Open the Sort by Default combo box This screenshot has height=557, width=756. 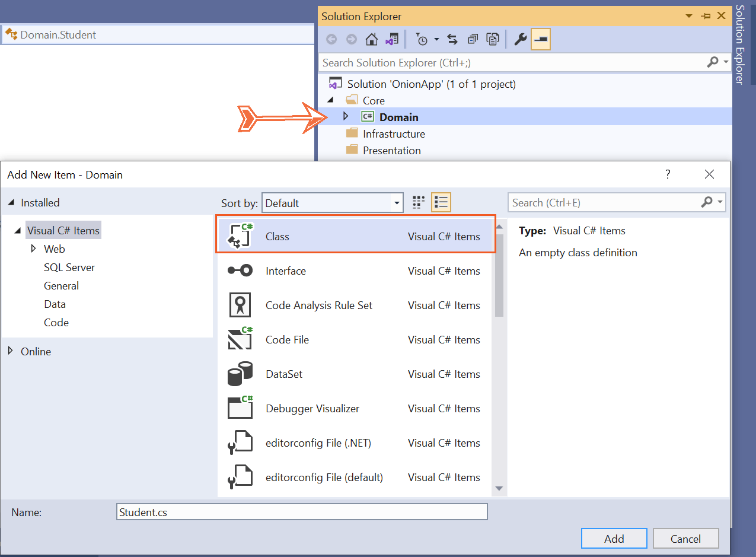tap(333, 203)
